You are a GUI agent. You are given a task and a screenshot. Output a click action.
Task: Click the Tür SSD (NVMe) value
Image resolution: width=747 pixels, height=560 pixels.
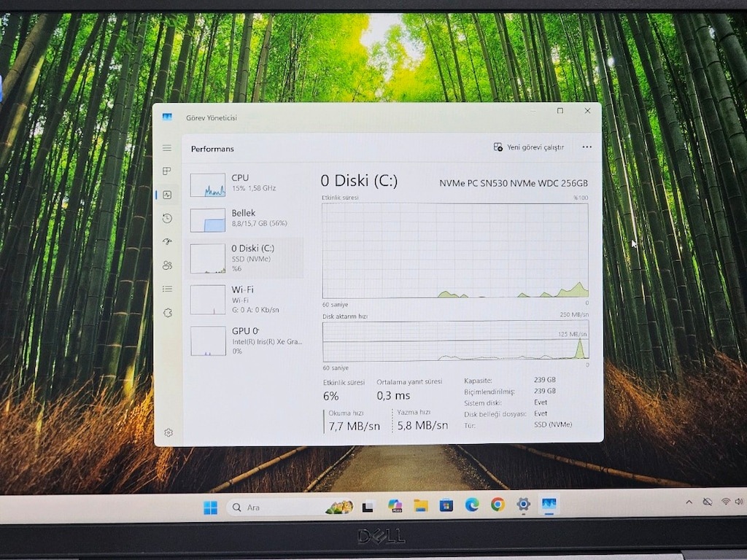[x=553, y=424]
